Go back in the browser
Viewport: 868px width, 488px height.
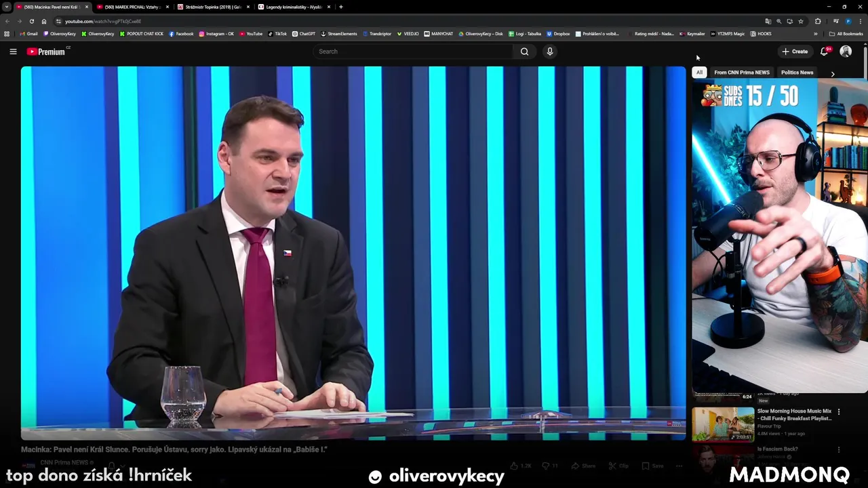7,22
